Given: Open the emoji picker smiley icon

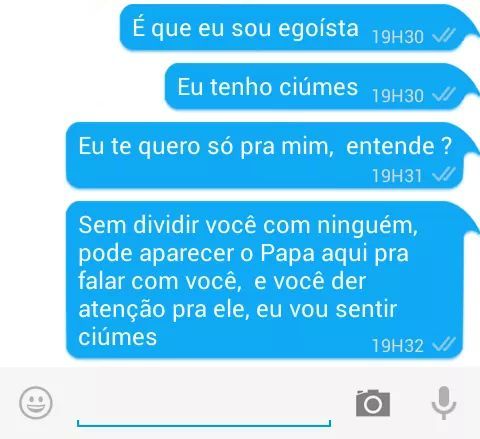Looking at the screenshot, I should tap(36, 402).
